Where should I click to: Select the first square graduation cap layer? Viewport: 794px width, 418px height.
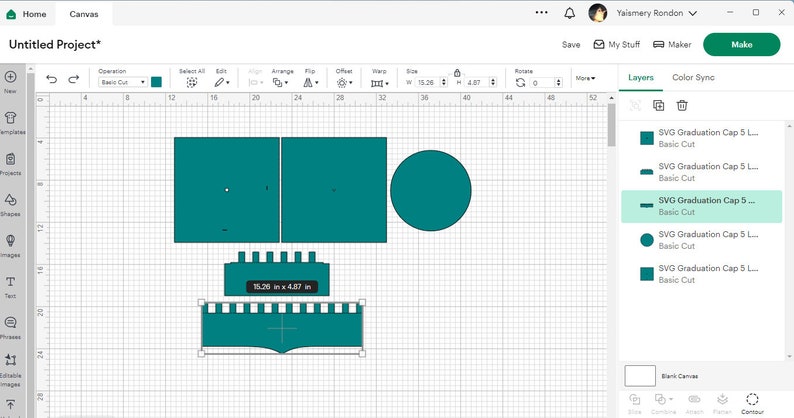[x=701, y=138]
